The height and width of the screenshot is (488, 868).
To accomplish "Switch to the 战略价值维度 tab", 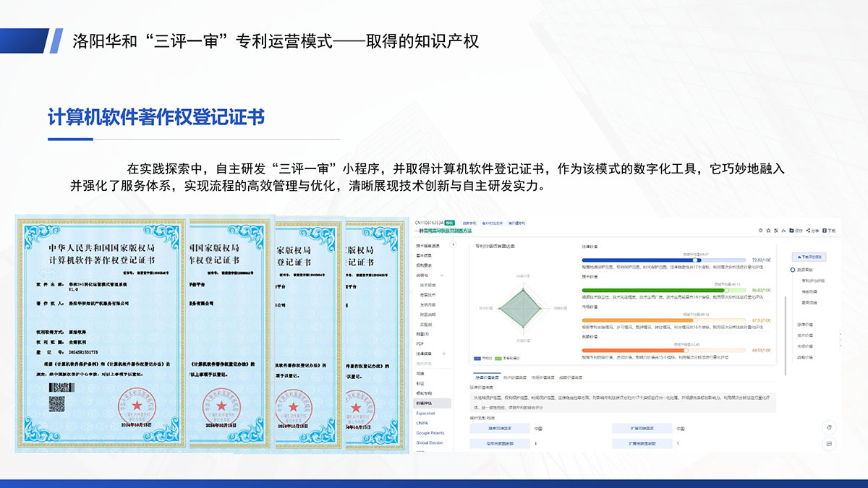I will 572,377.
